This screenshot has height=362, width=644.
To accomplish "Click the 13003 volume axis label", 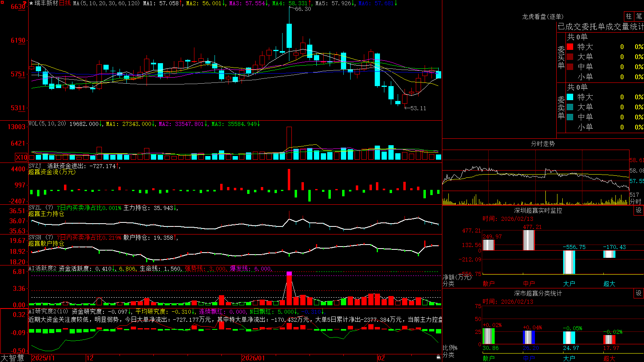I will point(17,127).
